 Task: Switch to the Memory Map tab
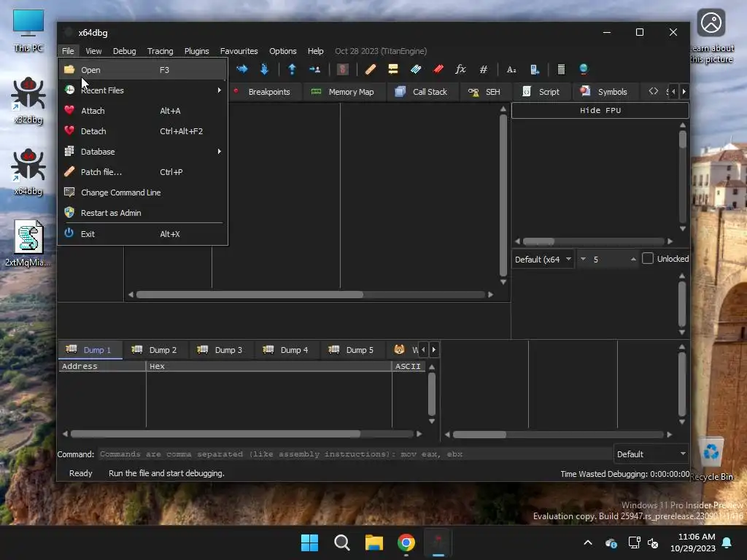(342, 91)
